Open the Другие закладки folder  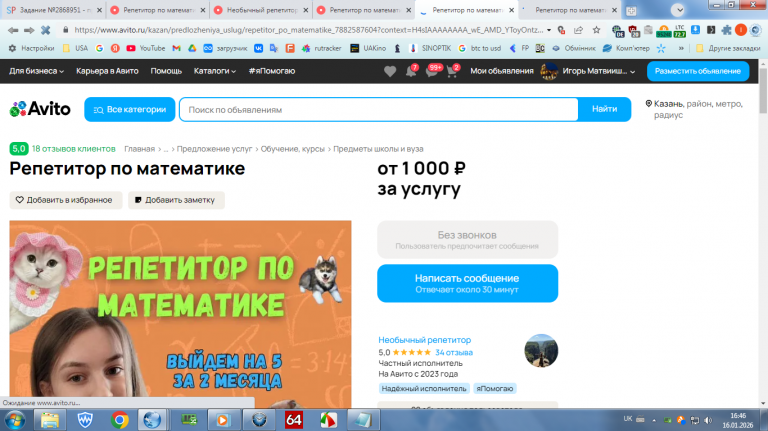pos(728,48)
